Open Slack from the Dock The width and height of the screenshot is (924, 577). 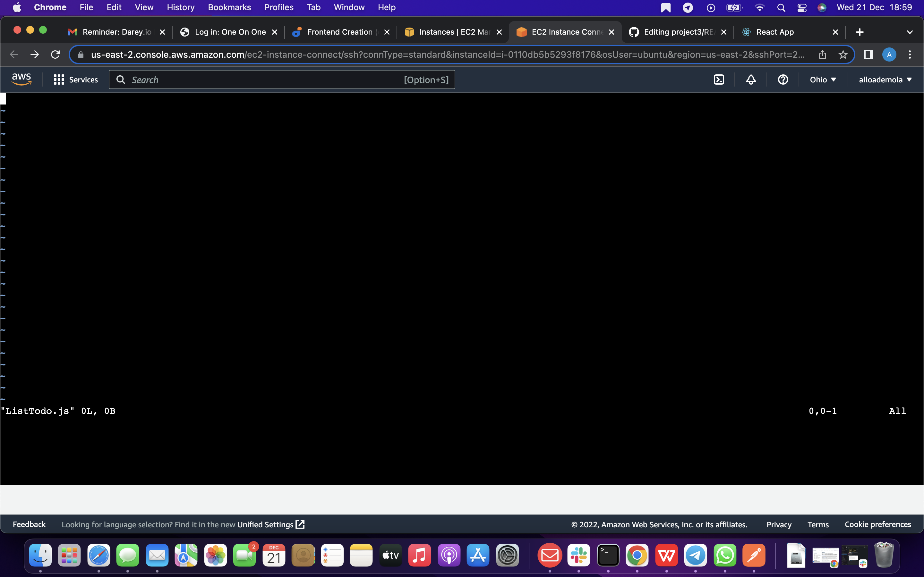click(578, 556)
